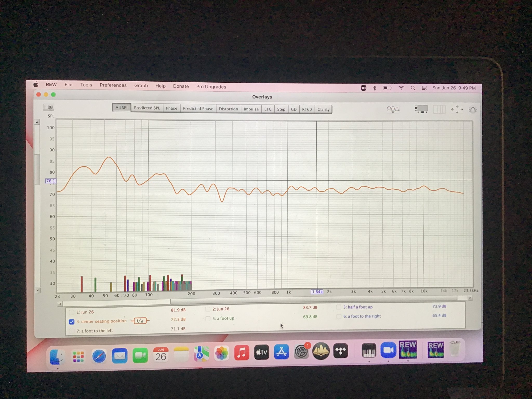Viewport: 532px width, 399px height.
Task: Open Calendar showing Jun 26
Action: pos(161,355)
